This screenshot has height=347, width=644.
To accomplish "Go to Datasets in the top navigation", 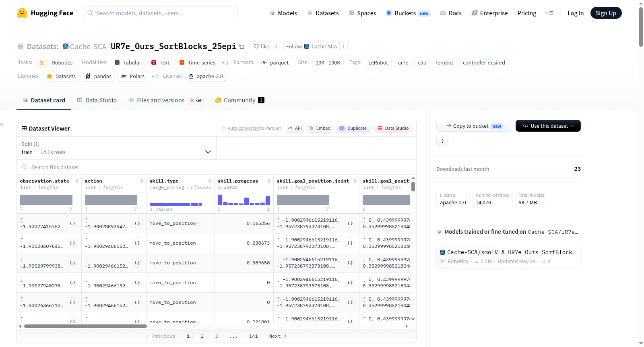I will [x=323, y=13].
